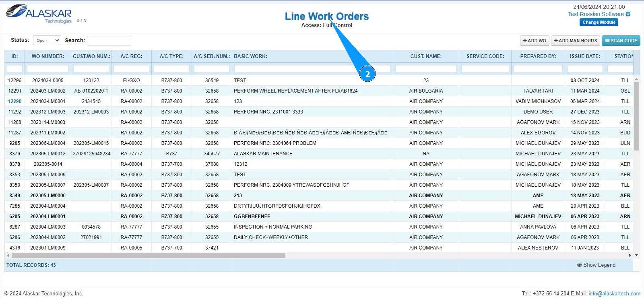Click the A/C TYPE filter field
The image size is (644, 299).
171,69
